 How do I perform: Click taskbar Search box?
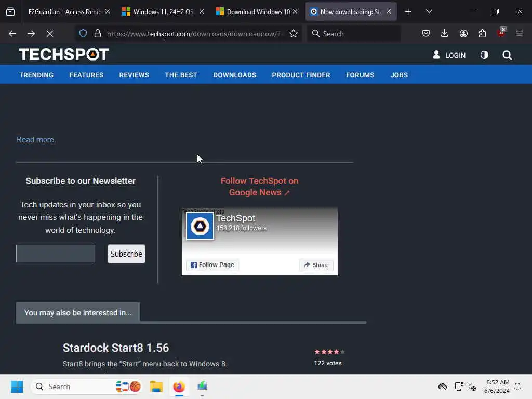click(86, 387)
